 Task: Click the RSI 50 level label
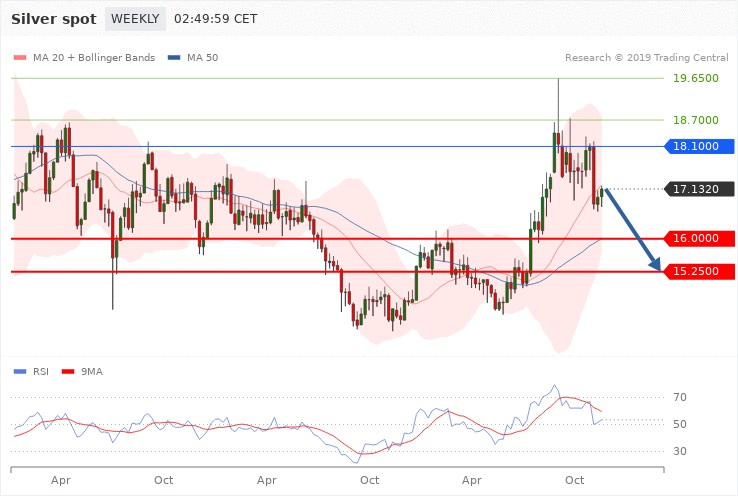(x=680, y=424)
